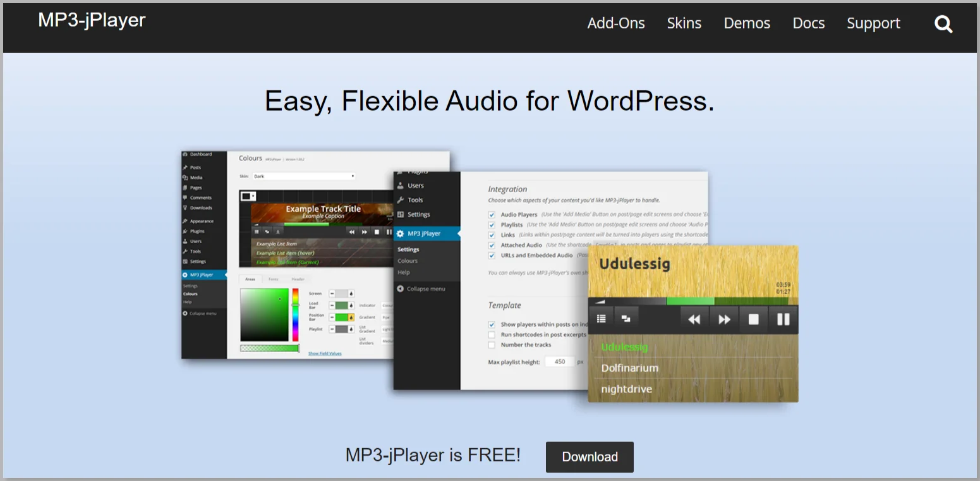Rewind the track in the Udulessig player

pyautogui.click(x=694, y=319)
